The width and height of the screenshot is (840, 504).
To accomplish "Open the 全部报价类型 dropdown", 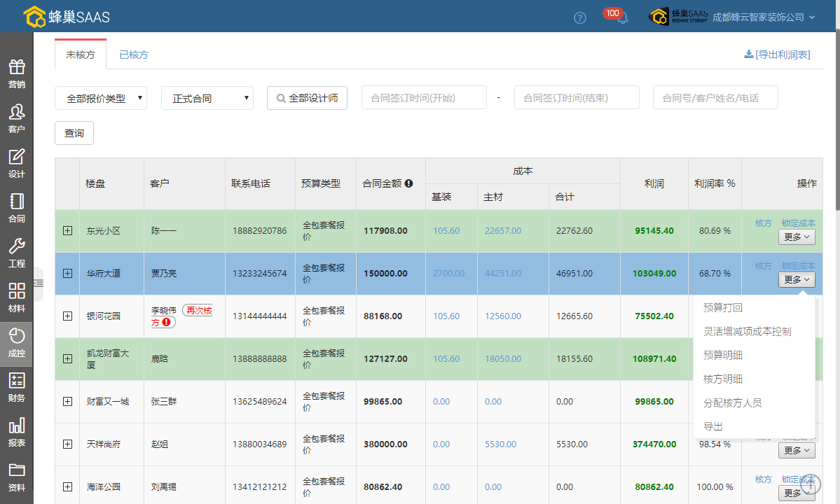I will click(101, 99).
